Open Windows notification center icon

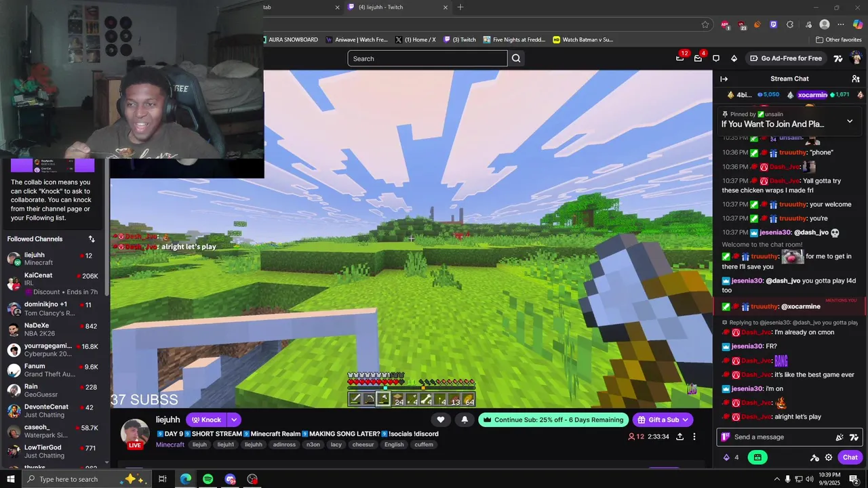pyautogui.click(x=854, y=479)
